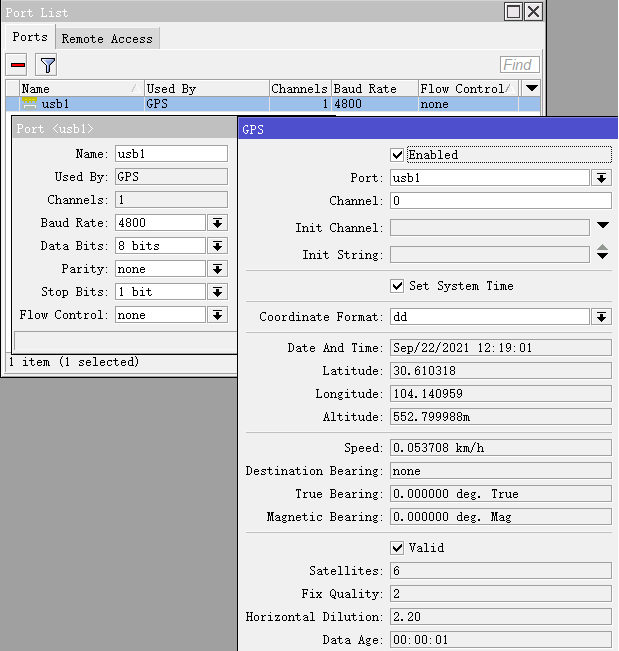Click the red remove port button

(x=17, y=65)
